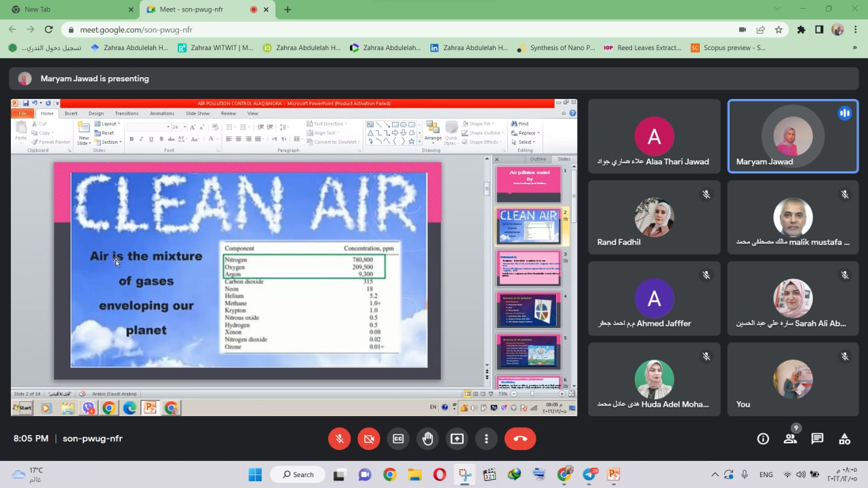Open Meet more options three-dot menu
This screenshot has height=488, width=868.
tap(486, 439)
